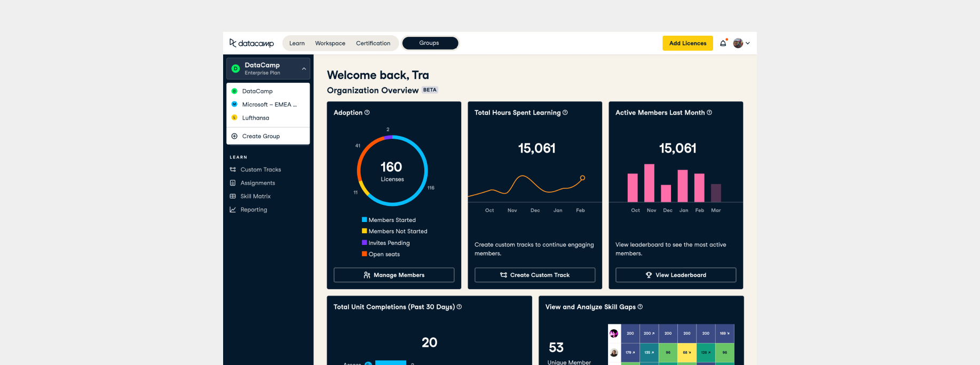Click the 20 unit completions value
The height and width of the screenshot is (365, 980).
(x=430, y=343)
